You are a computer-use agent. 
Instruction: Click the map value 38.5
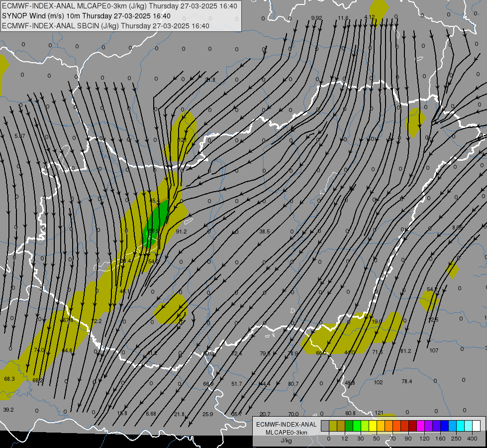pyautogui.click(x=265, y=231)
